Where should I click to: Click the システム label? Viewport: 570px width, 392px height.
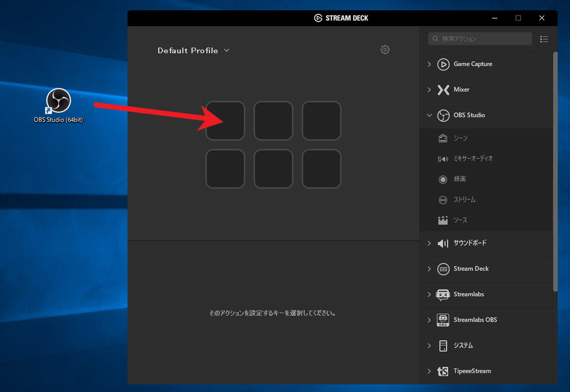point(463,345)
